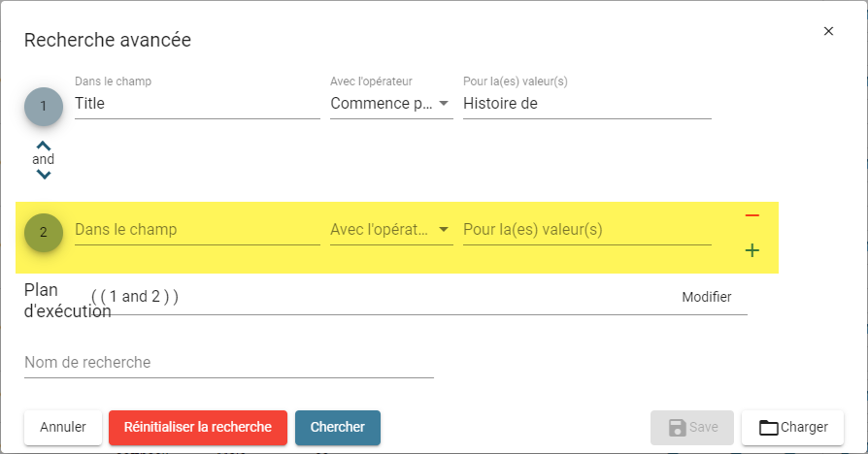Click the up chevron above the 'and' operator

point(43,146)
